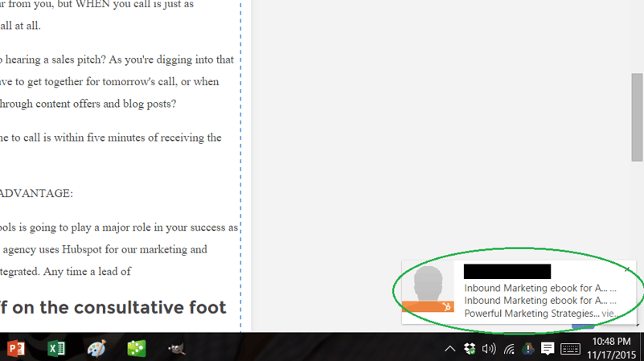644x361 pixels.
Task: Click the HubSpot sprocket badge on avatar
Action: point(446,306)
